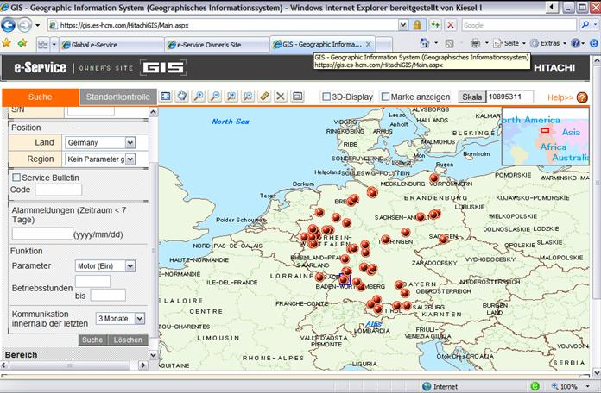Open the Quick Tabs grid icon
The image size is (601, 393).
click(43, 44)
